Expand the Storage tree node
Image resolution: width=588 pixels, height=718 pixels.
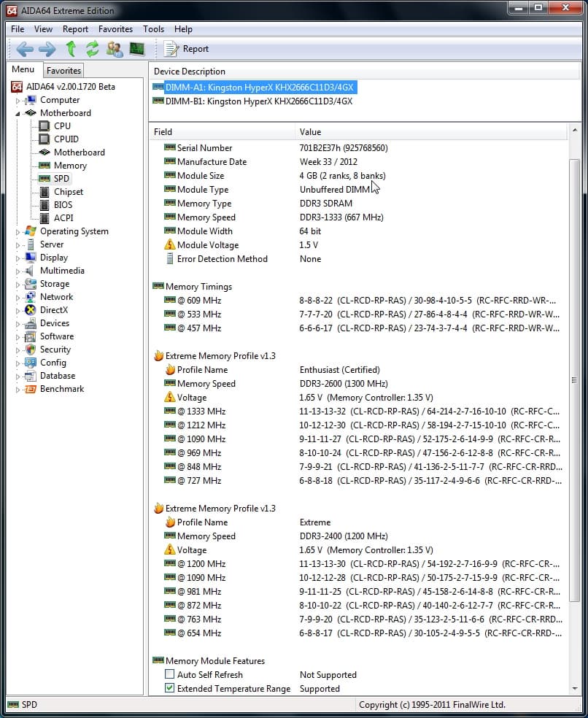tap(18, 285)
